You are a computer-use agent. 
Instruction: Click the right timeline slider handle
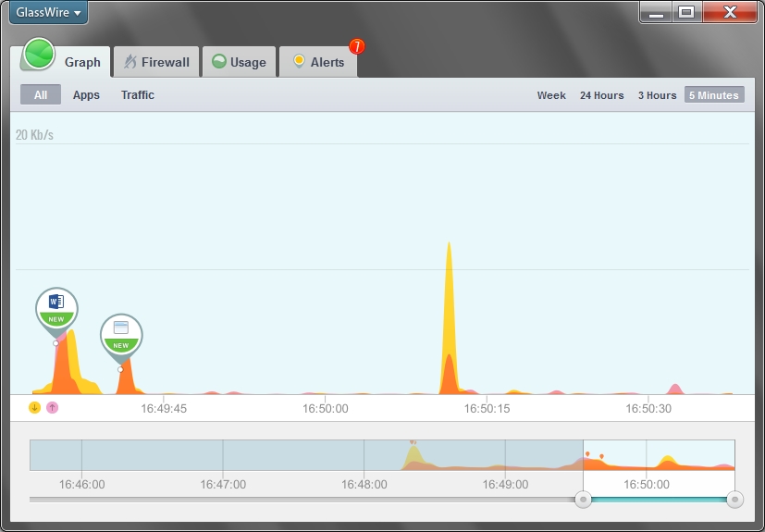734,500
